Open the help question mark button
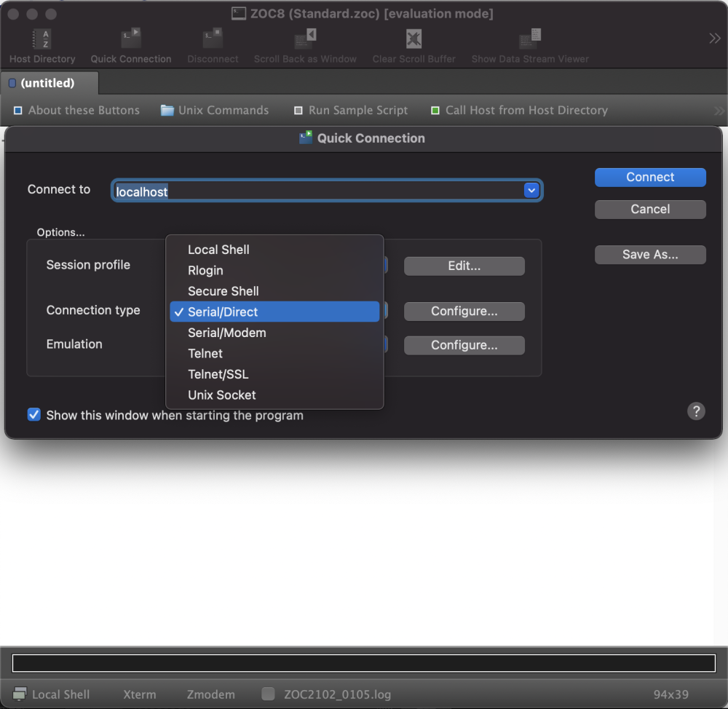 pyautogui.click(x=696, y=411)
